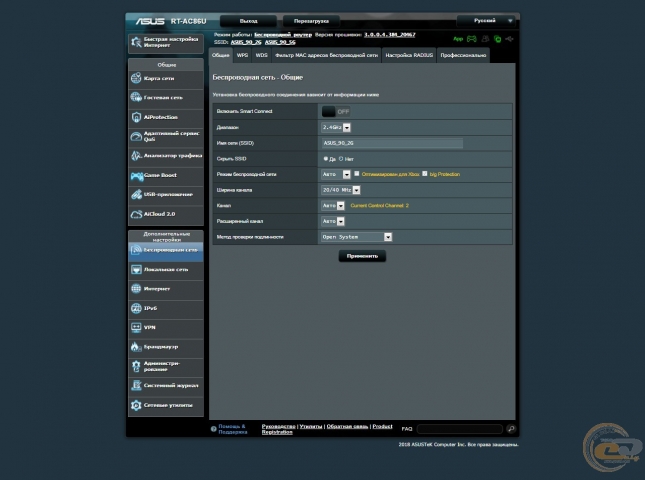645x480 pixels.
Task: Click the Выход (logout) button
Action: (x=248, y=21)
